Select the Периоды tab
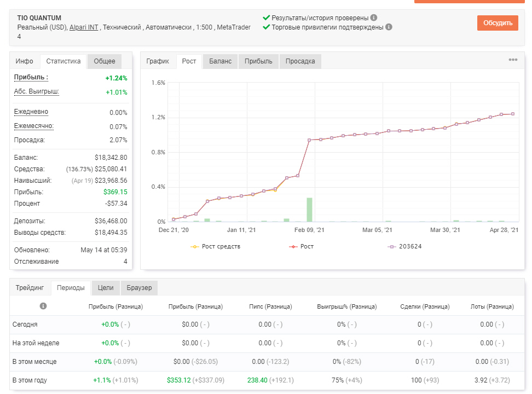This screenshot has height=394, width=532. click(x=71, y=288)
